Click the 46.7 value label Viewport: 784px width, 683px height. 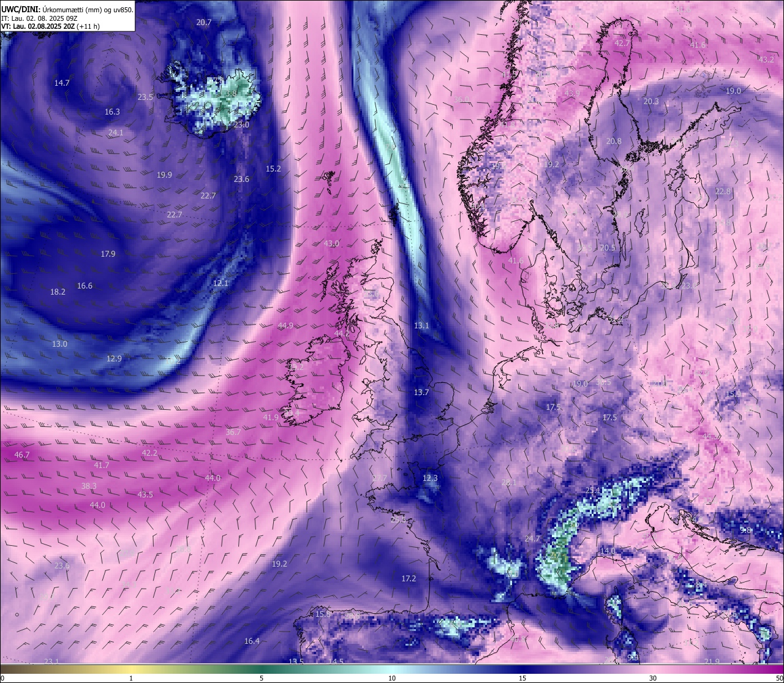(22, 455)
